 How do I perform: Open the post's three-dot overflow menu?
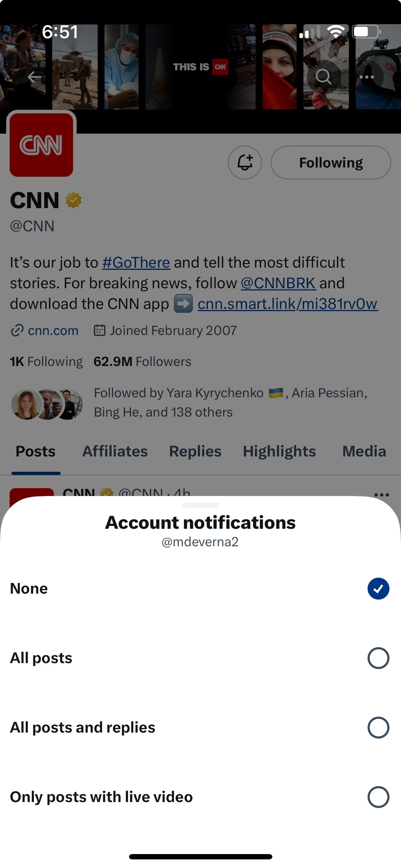[381, 494]
